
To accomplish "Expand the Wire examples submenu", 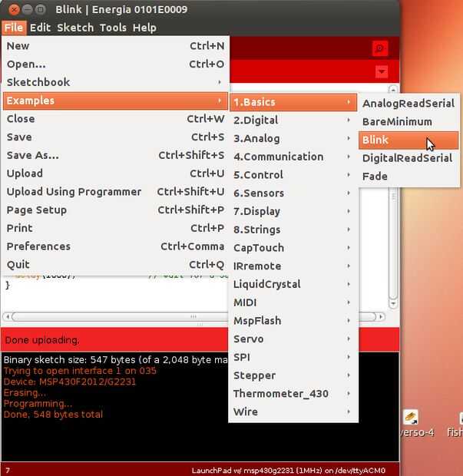I will pyautogui.click(x=293, y=412).
